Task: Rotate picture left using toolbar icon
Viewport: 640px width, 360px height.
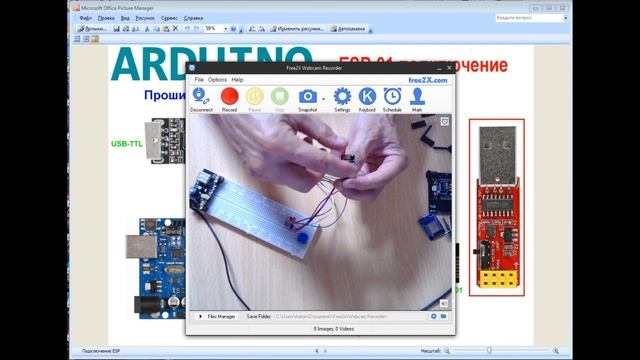Action: (252, 29)
